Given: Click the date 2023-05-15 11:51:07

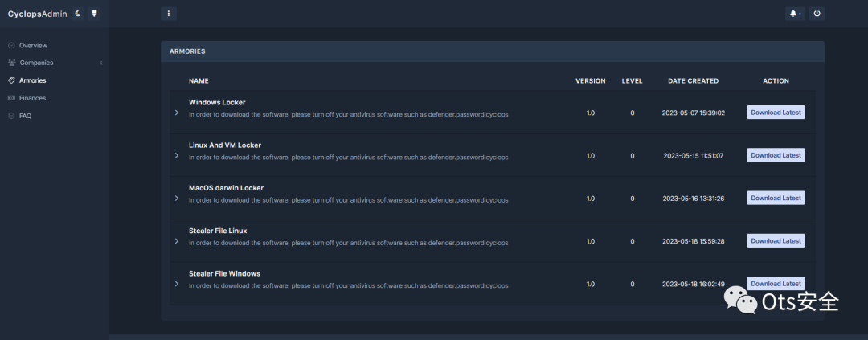Looking at the screenshot, I should pyautogui.click(x=693, y=156).
